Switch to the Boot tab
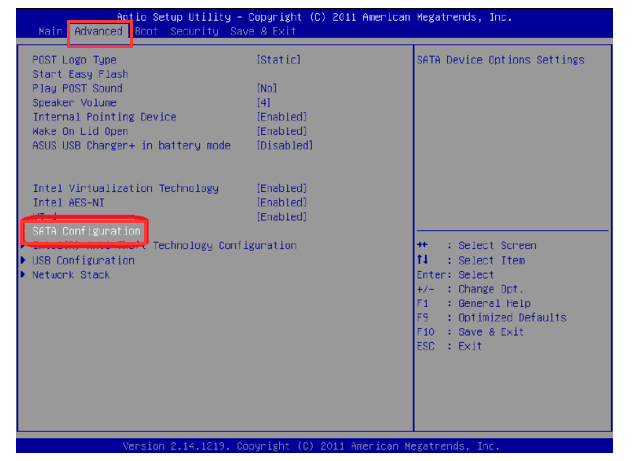Viewport: 632px width, 461px height. coord(146,31)
